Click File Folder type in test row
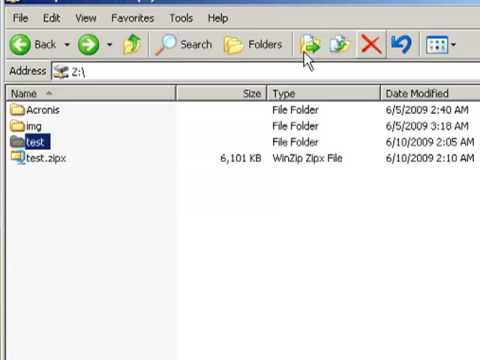Screen dimensions: 480x360 pos(295,142)
